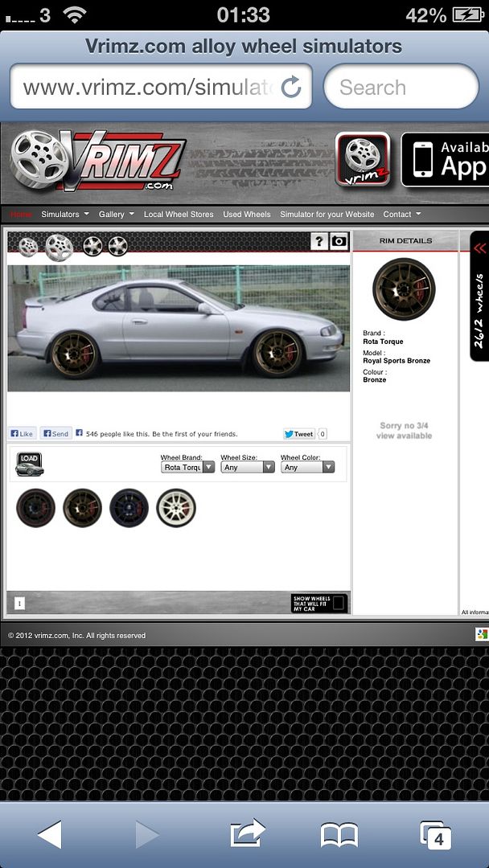The image size is (489, 868).
Task: Choose the dark blue wheel thumbnail
Action: (129, 508)
